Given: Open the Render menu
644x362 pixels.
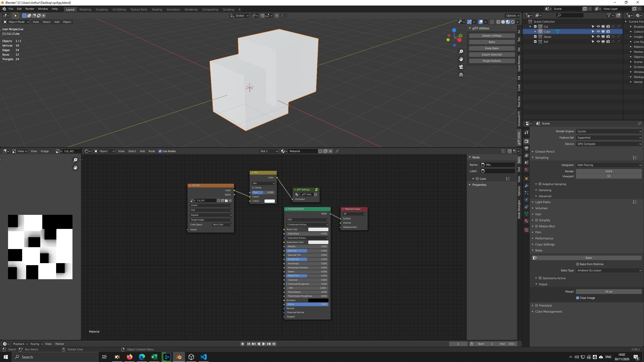Looking at the screenshot, I should click(x=30, y=9).
